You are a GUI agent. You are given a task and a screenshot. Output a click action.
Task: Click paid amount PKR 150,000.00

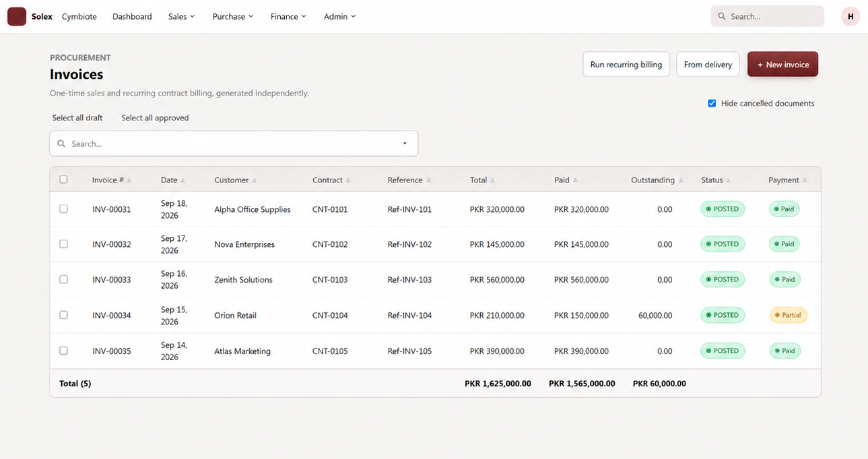tap(581, 315)
